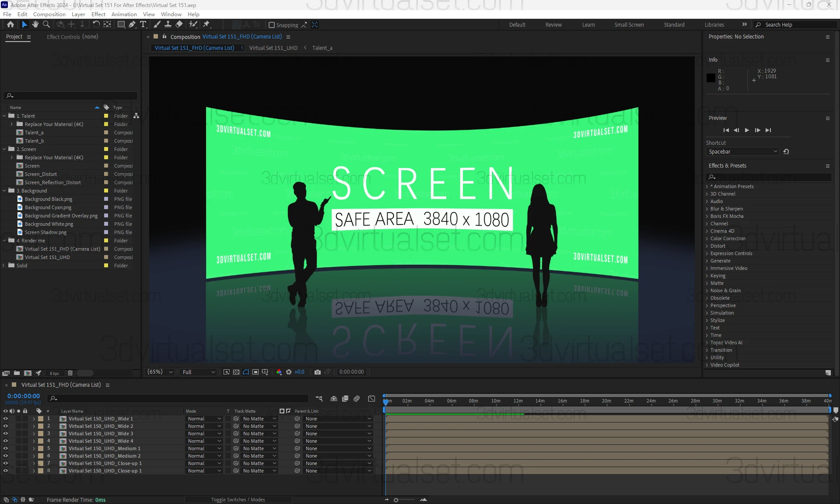Open the Full resolution dropdown
The width and height of the screenshot is (840, 504).
[199, 372]
